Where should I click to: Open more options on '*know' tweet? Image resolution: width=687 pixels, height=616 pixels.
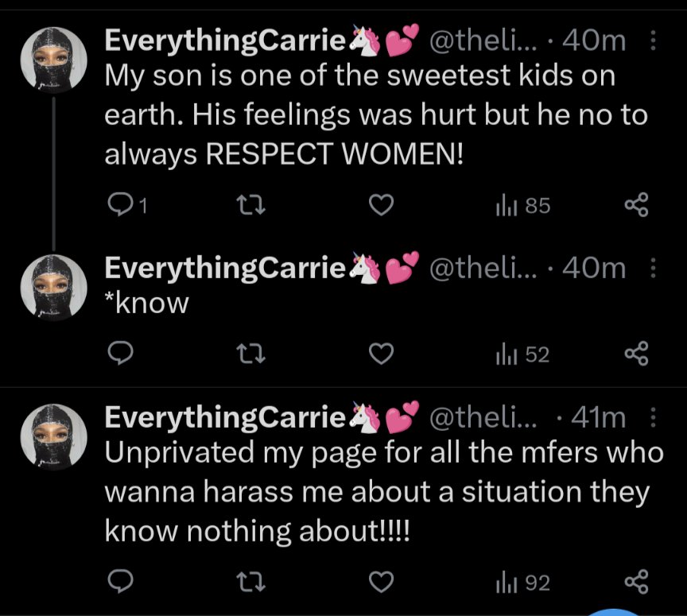[x=654, y=269]
